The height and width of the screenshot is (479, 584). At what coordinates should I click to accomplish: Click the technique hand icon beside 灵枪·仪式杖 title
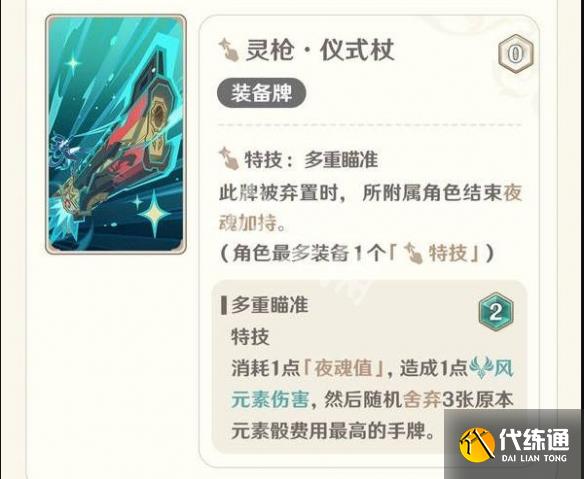tap(229, 50)
